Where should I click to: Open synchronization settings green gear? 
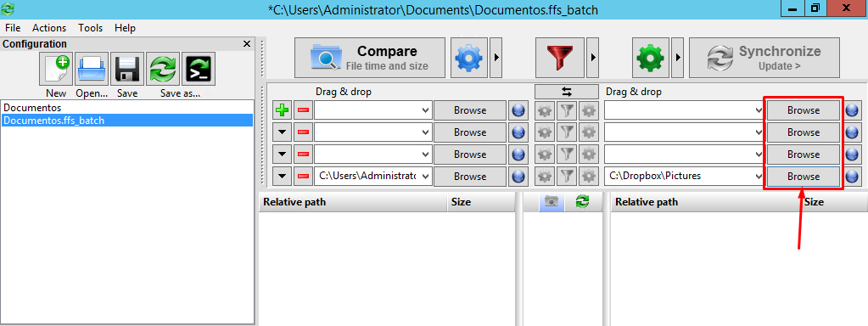point(651,58)
